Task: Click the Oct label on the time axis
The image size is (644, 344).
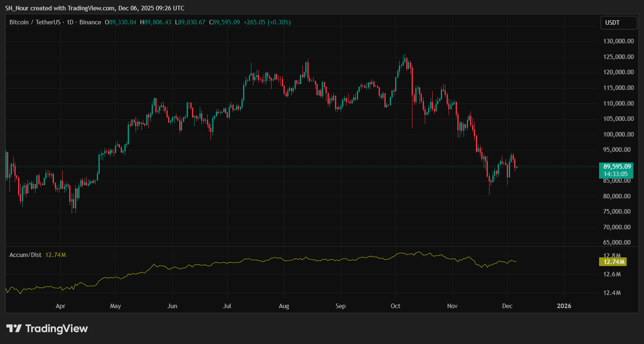Action: (x=396, y=306)
